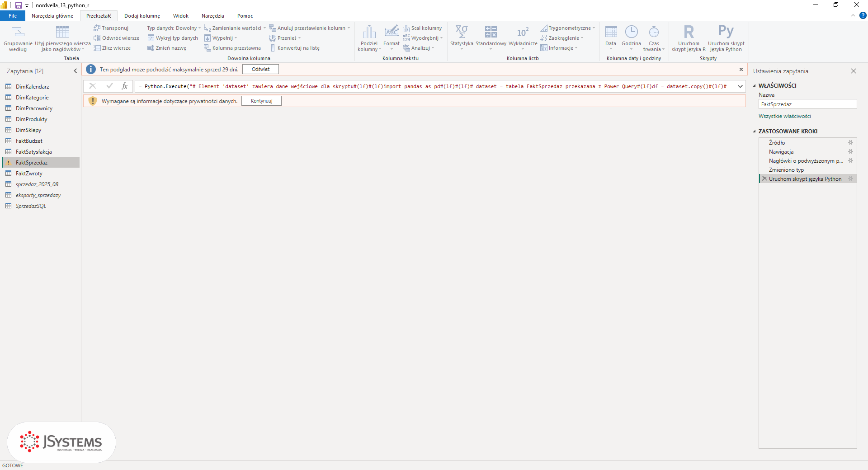Run Python script from the Skrypty group
The height and width of the screenshot is (470, 868).
point(726,38)
